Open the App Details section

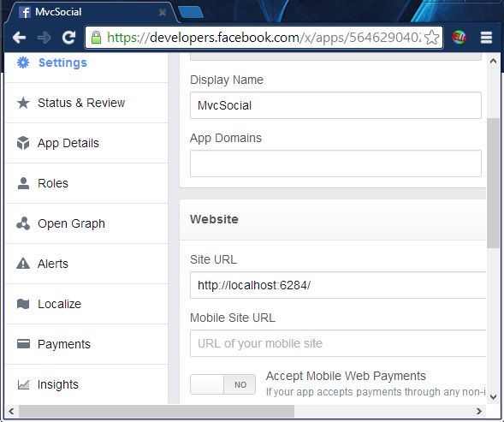[x=86, y=143]
